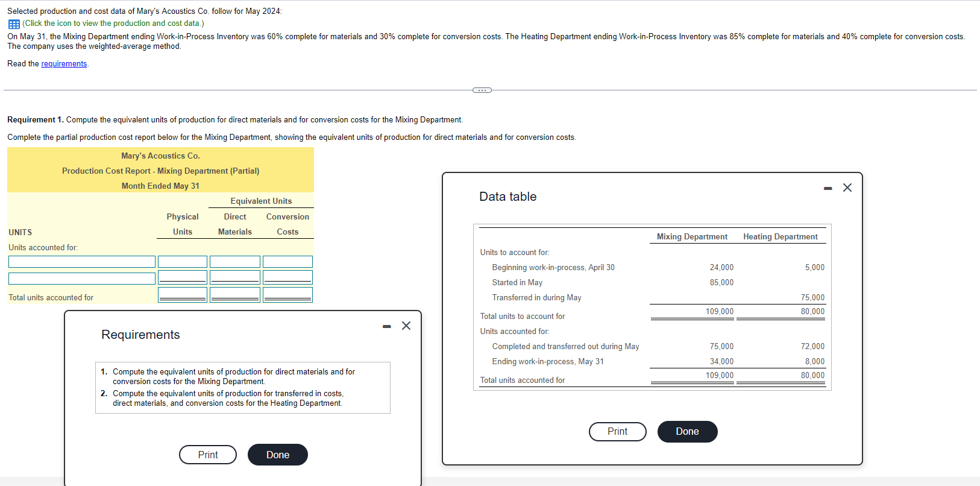Click the Mixing ending WIP value 34,000
Viewport: 980px width, 486px height.
721,362
